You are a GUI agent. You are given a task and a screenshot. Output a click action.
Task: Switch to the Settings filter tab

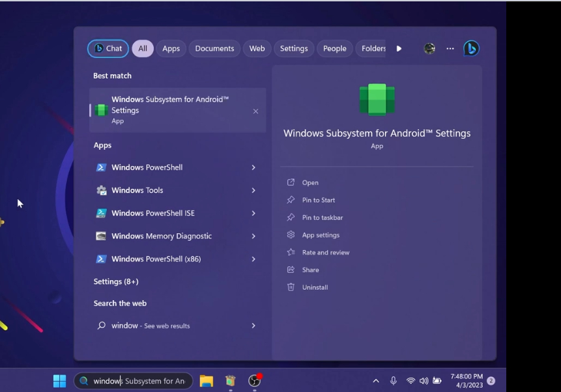294,48
